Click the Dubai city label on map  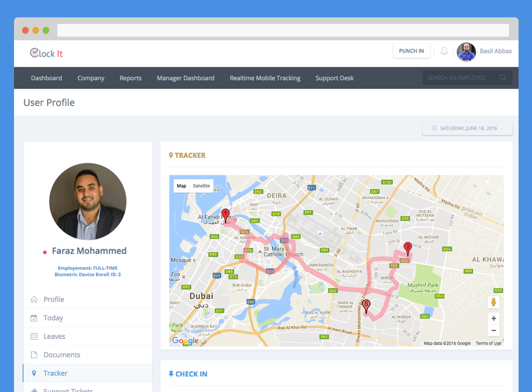201,296
